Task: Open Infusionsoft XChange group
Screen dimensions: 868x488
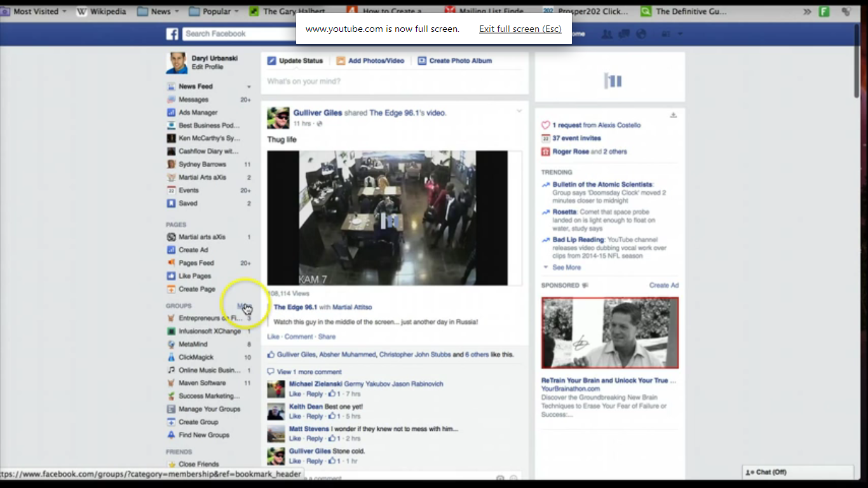Action: tap(209, 331)
